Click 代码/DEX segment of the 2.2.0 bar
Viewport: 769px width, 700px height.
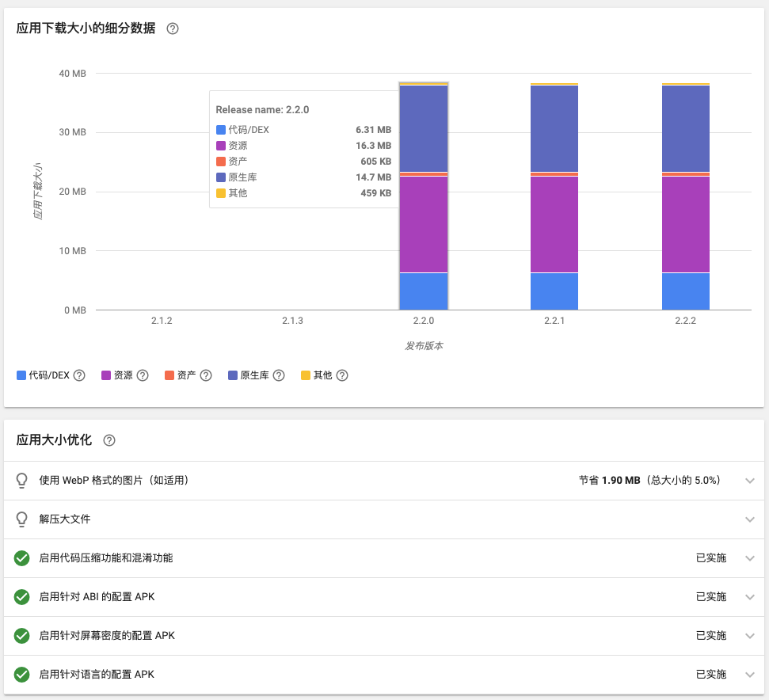coord(423,291)
